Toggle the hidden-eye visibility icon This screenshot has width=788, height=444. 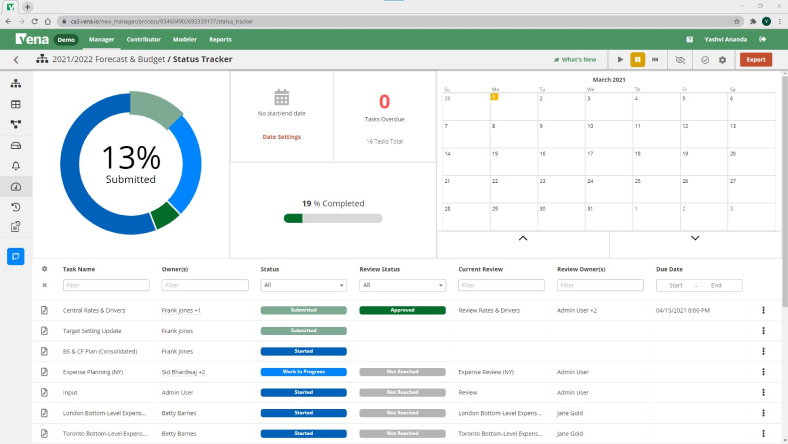[680, 60]
